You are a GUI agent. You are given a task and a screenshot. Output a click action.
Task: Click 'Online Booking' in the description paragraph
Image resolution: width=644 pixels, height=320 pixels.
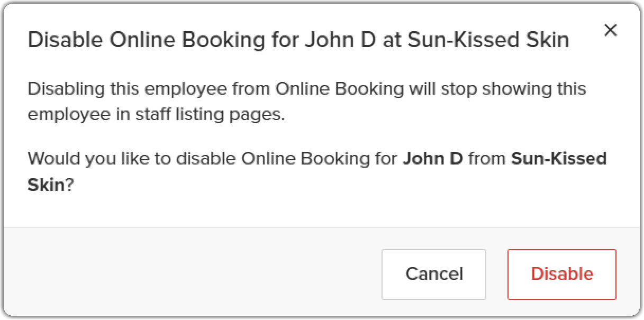(x=340, y=89)
